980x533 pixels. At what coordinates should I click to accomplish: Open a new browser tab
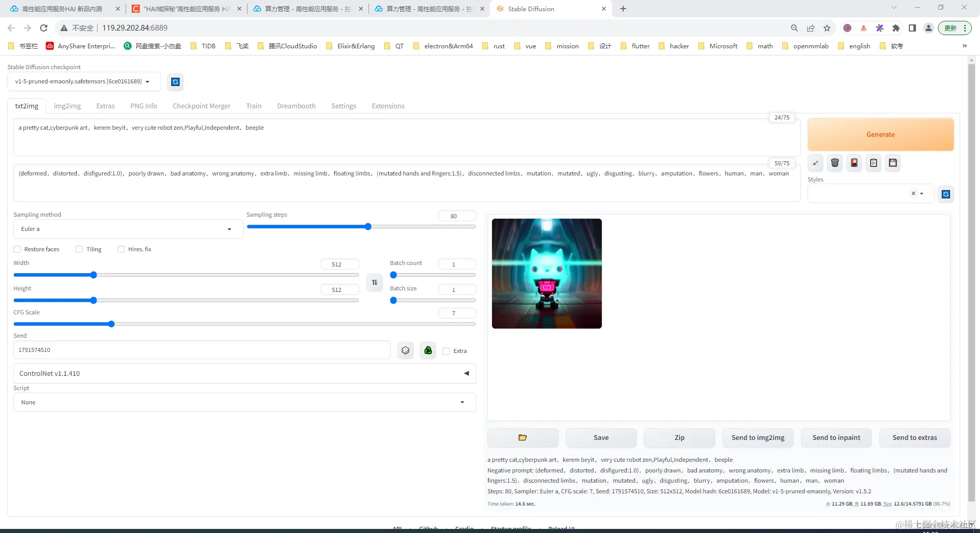623,9
